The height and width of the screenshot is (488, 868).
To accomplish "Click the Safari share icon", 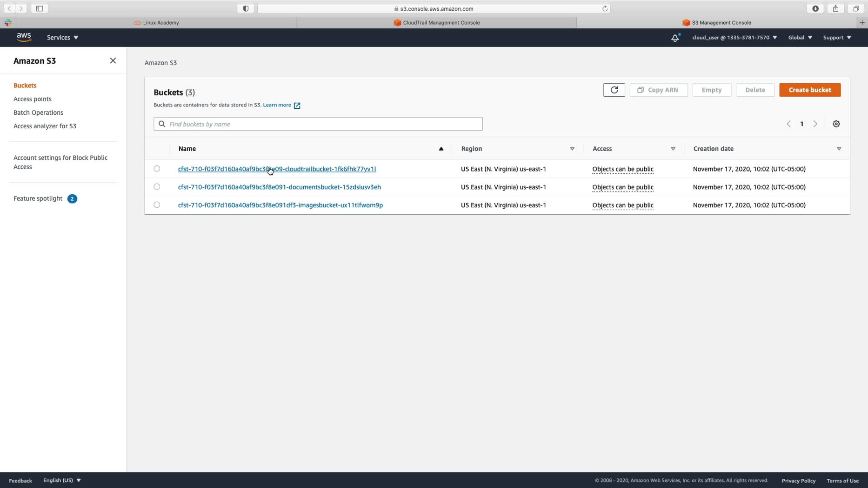I will coord(835,8).
